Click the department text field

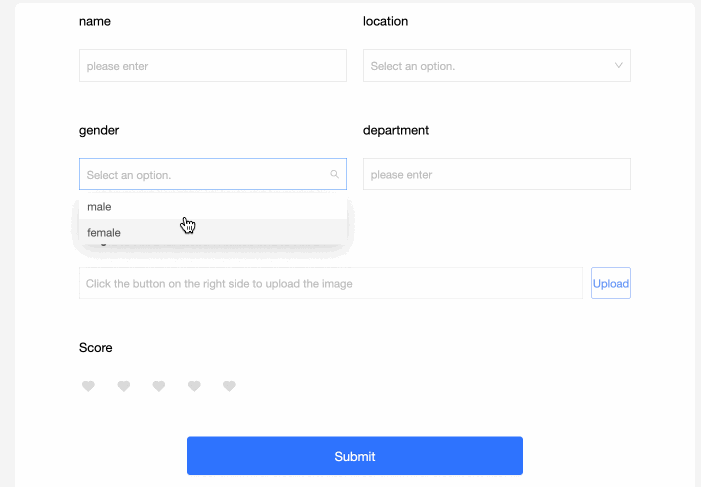[496, 175]
